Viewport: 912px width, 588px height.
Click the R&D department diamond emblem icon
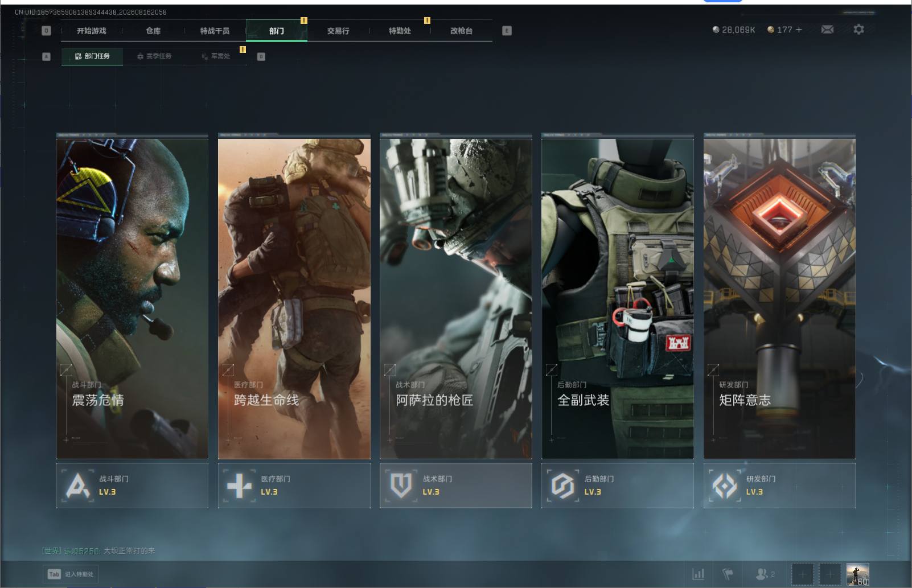724,486
